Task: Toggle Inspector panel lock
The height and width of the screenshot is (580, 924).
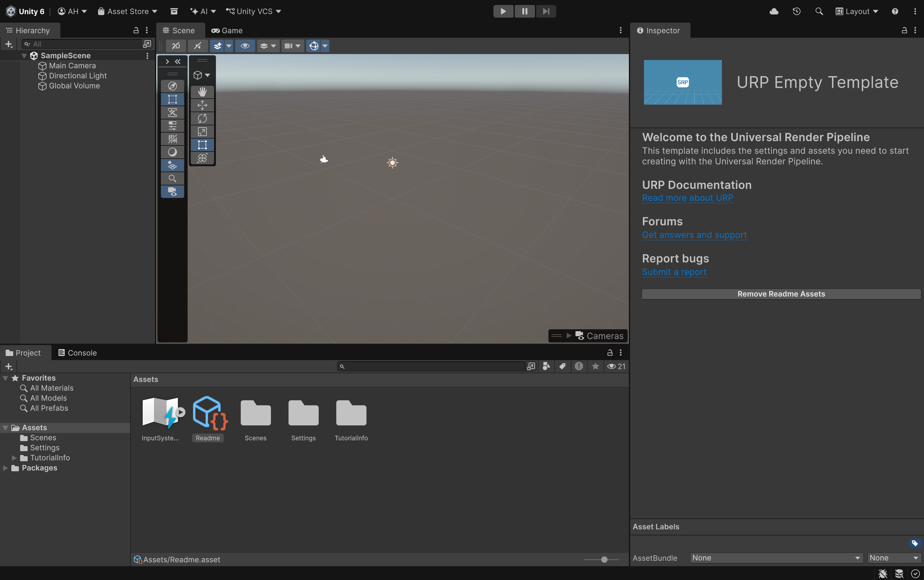Action: (x=904, y=30)
